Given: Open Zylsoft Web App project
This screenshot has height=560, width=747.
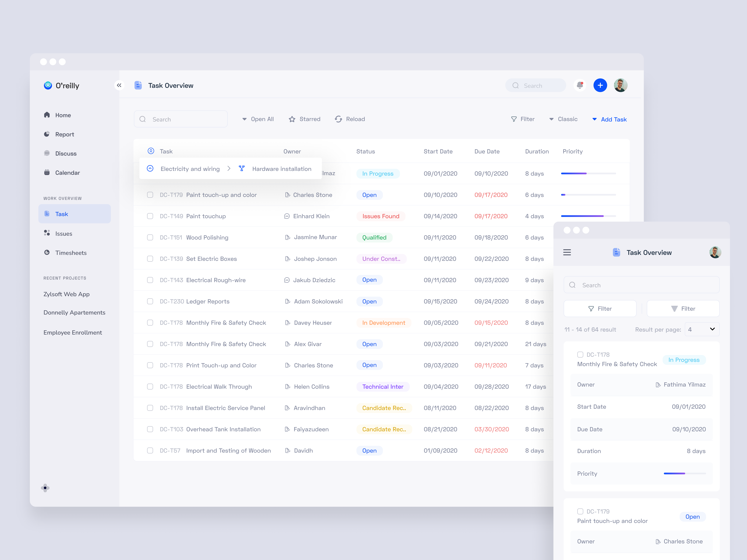Looking at the screenshot, I should [67, 294].
